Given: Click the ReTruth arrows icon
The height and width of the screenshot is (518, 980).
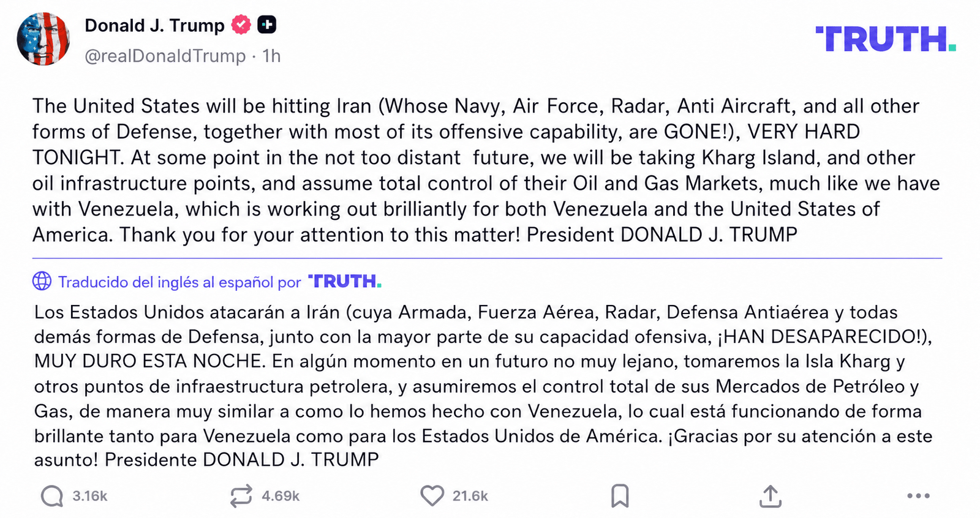Looking at the screenshot, I should (241, 496).
